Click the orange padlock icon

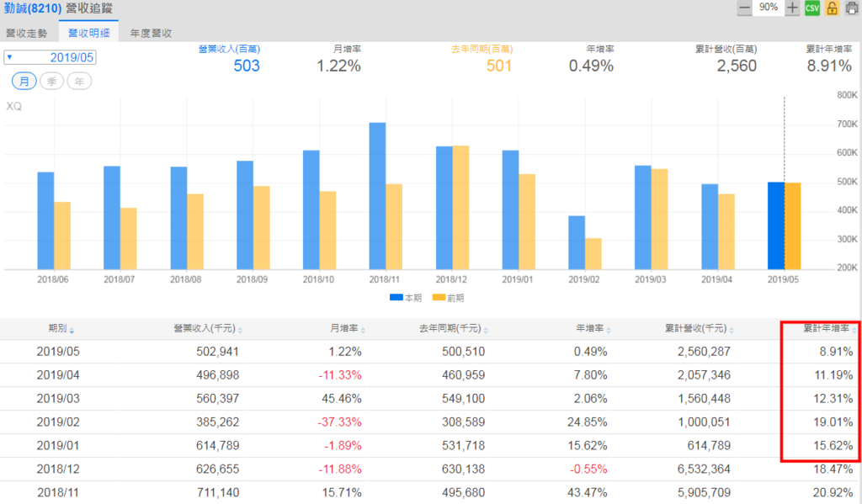point(832,8)
